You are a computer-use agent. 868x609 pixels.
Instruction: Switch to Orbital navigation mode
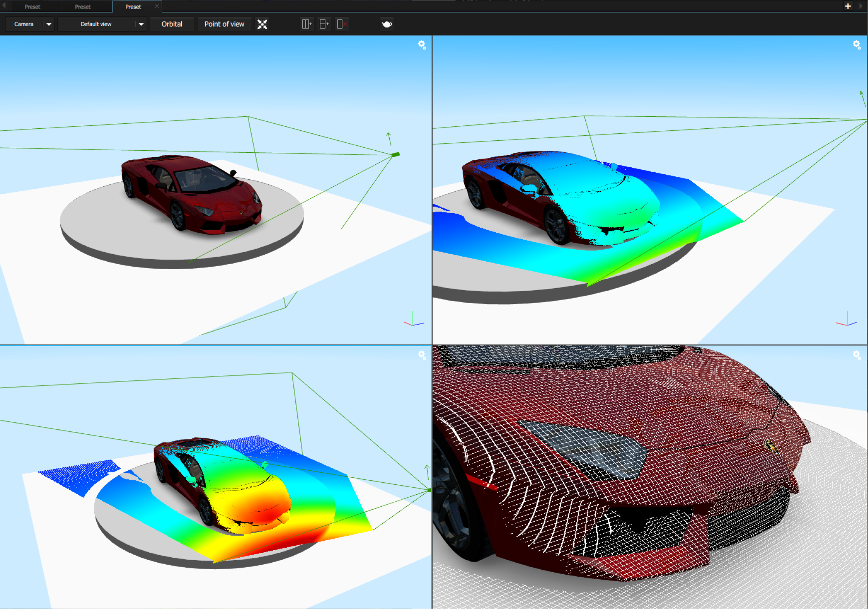click(172, 24)
